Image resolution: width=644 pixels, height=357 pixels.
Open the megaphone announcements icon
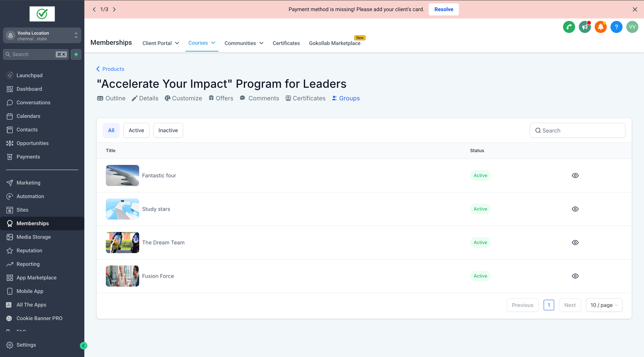pos(584,27)
